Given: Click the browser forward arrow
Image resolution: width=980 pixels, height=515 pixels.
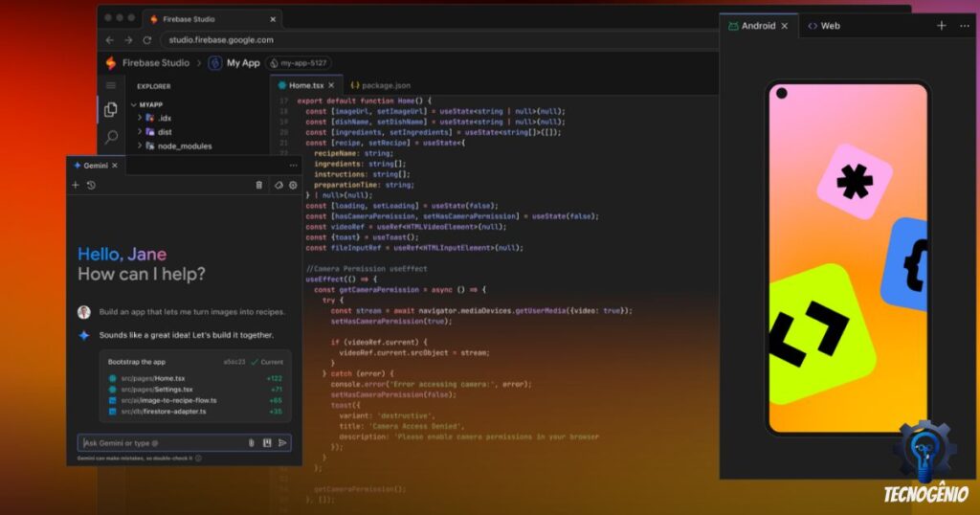Looking at the screenshot, I should 128,40.
